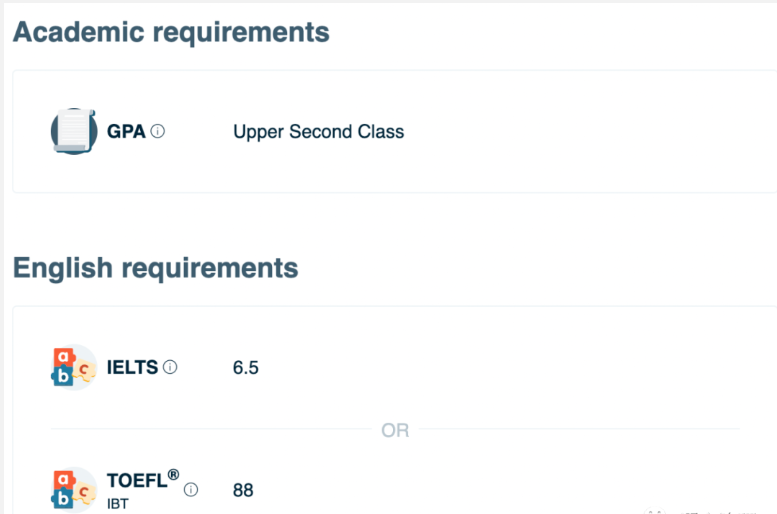This screenshot has width=777, height=514.
Task: Click the 88 TOEFL score
Action: tap(243, 490)
